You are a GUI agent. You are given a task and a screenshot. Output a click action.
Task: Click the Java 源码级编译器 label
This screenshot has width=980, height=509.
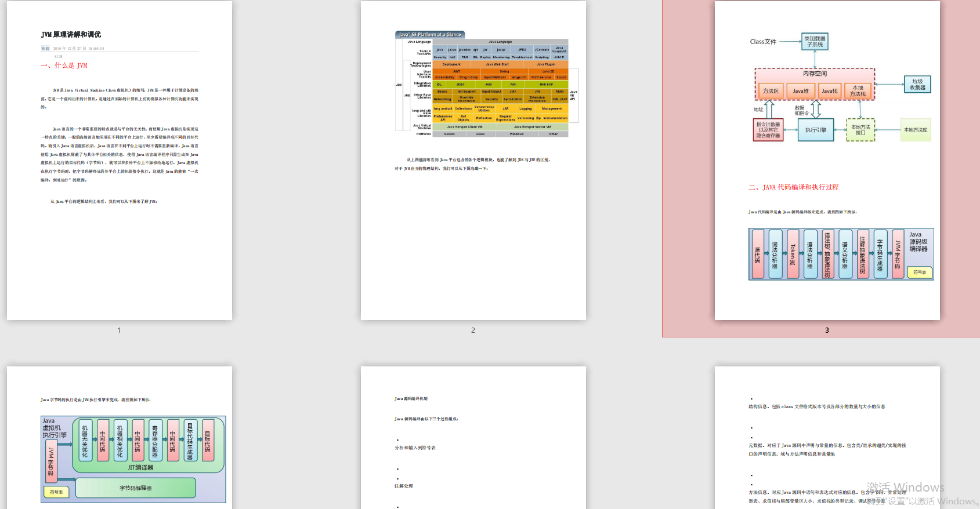(918, 242)
